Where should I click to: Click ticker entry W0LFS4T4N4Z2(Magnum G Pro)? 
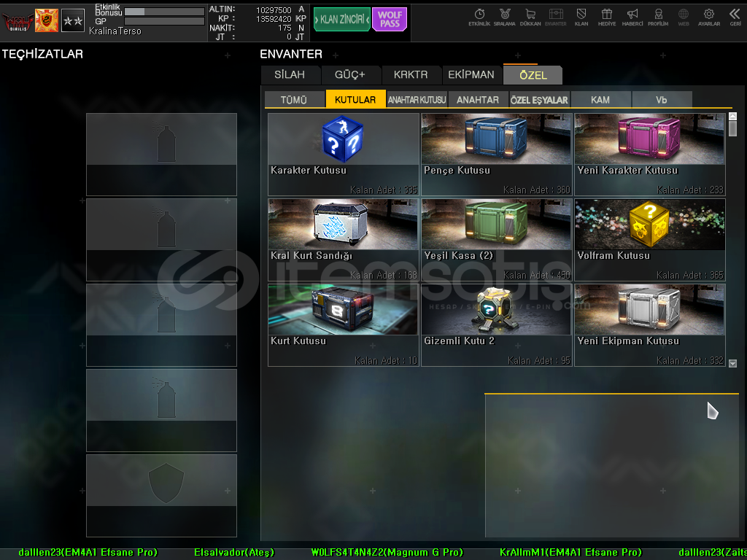(x=387, y=553)
